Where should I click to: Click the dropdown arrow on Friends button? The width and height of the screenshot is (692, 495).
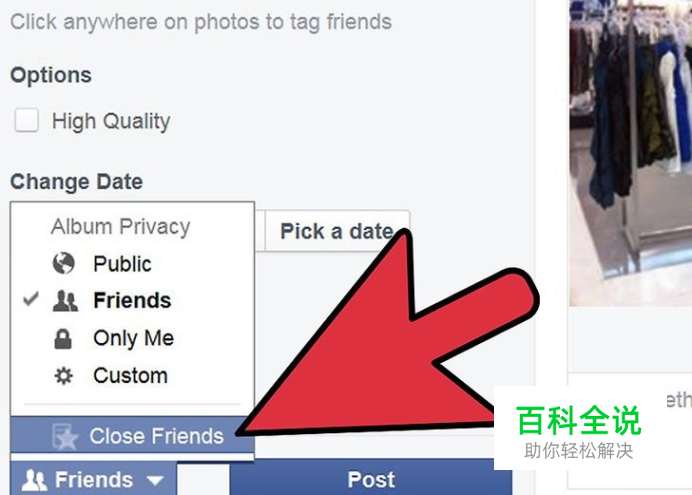(x=155, y=480)
